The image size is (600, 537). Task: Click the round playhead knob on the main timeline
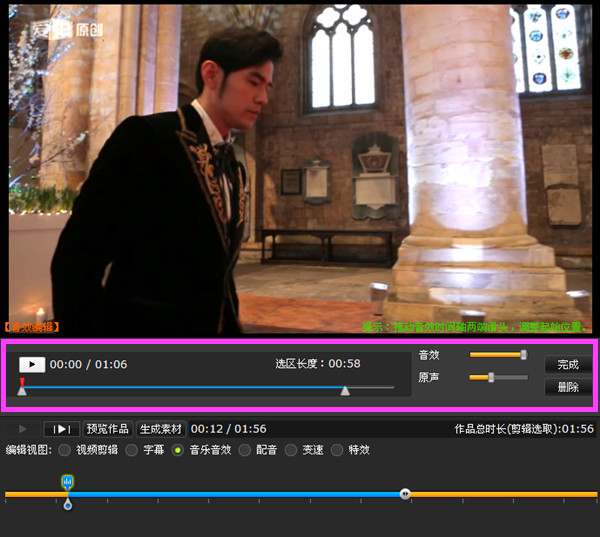pyautogui.click(x=405, y=494)
